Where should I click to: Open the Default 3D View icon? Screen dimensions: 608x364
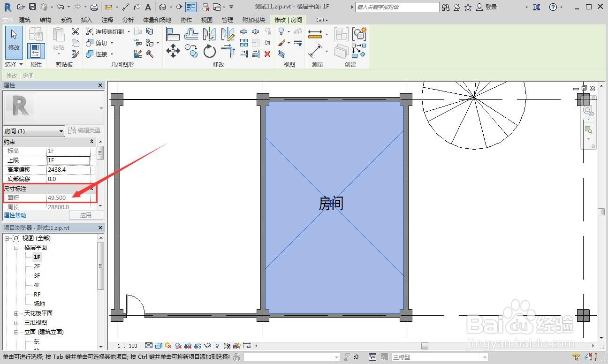coord(162,7)
